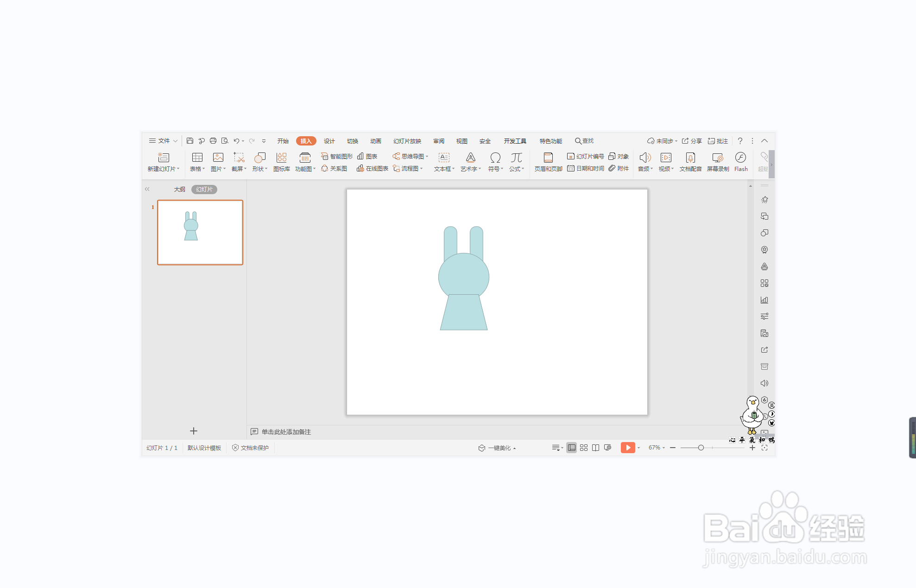Expand the 流程图 dropdown
This screenshot has height=588, width=916.
point(421,169)
